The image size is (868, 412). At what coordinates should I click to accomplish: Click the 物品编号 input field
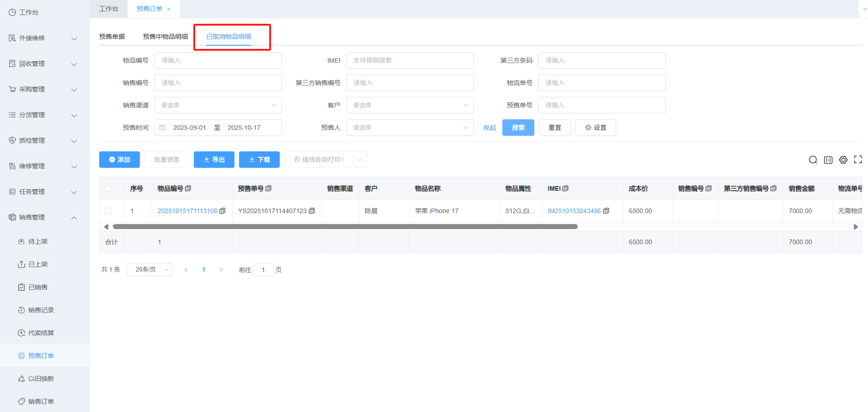pos(218,60)
